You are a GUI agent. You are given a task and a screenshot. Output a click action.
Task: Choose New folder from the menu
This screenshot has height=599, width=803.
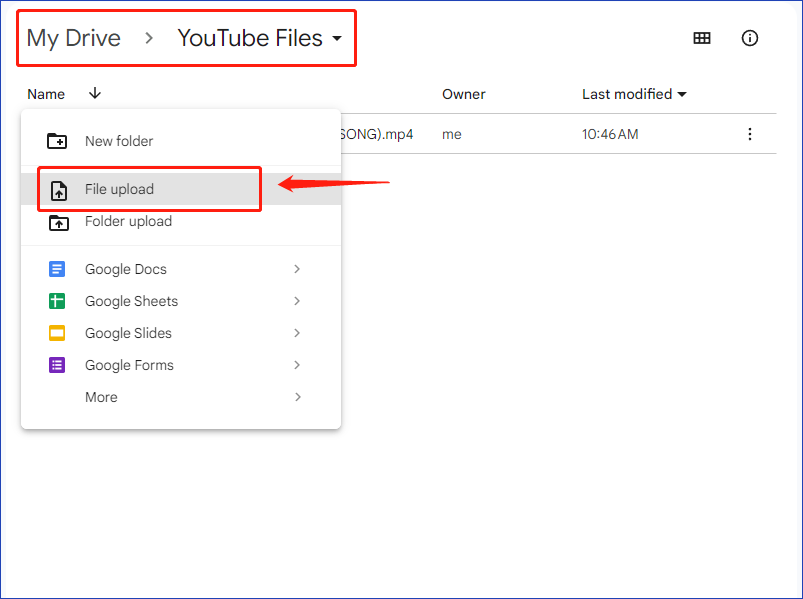pos(181,141)
